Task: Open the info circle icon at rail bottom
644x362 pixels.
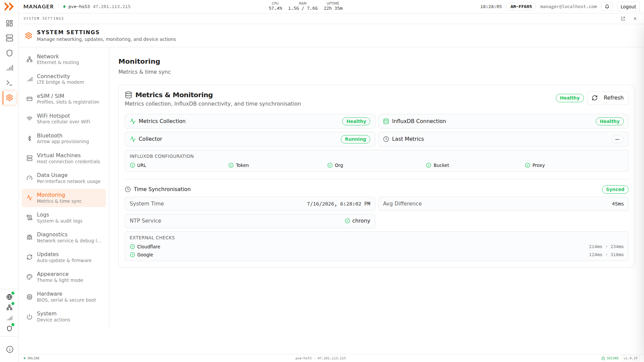Action: coord(10,349)
